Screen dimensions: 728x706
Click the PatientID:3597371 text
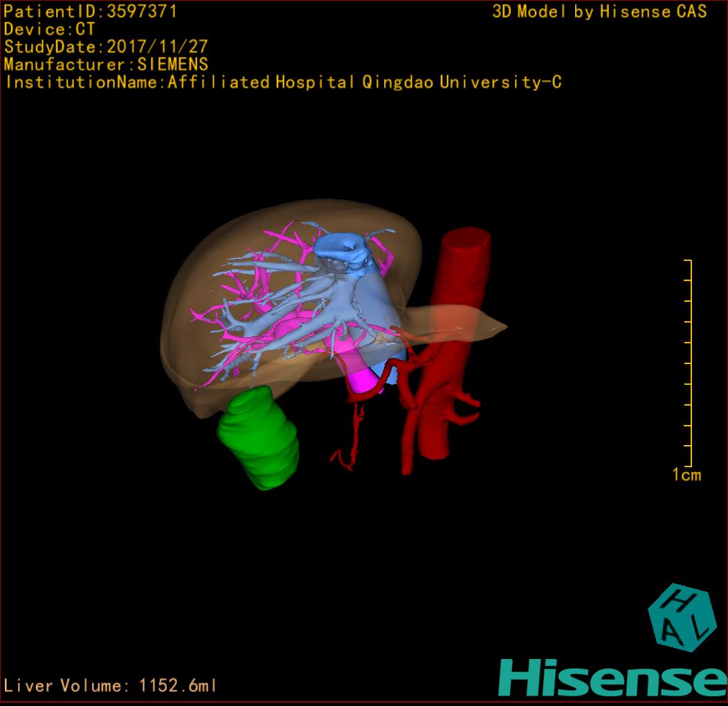(90, 12)
